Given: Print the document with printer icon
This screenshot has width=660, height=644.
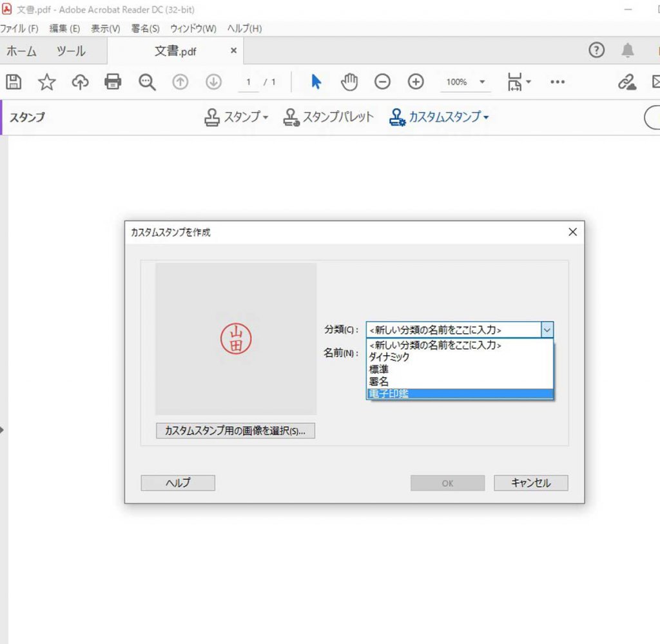Looking at the screenshot, I should [113, 82].
